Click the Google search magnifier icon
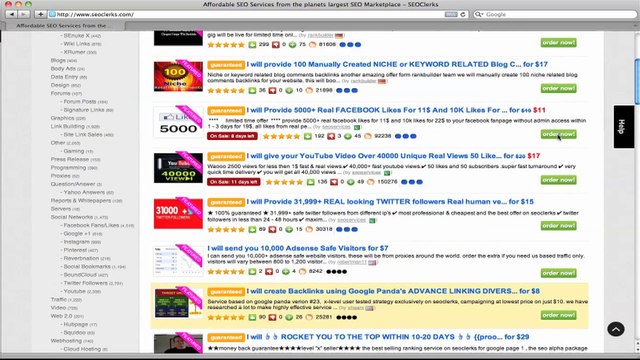This screenshot has height=360, width=640. pos(478,14)
